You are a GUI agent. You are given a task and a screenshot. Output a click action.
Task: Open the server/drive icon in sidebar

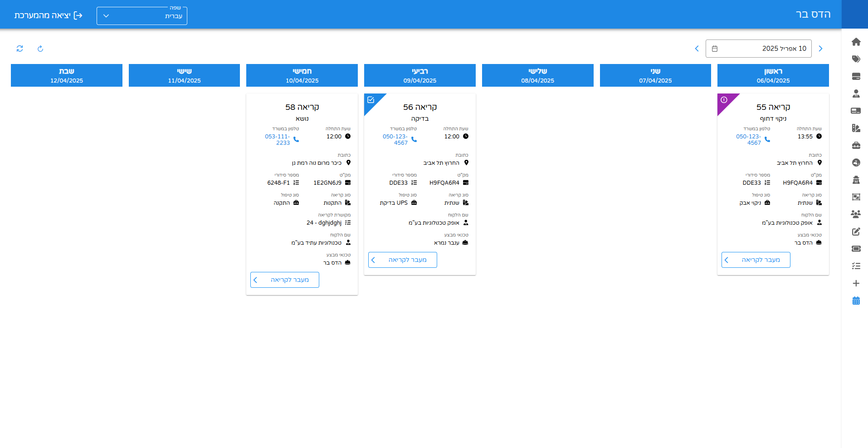tap(856, 76)
